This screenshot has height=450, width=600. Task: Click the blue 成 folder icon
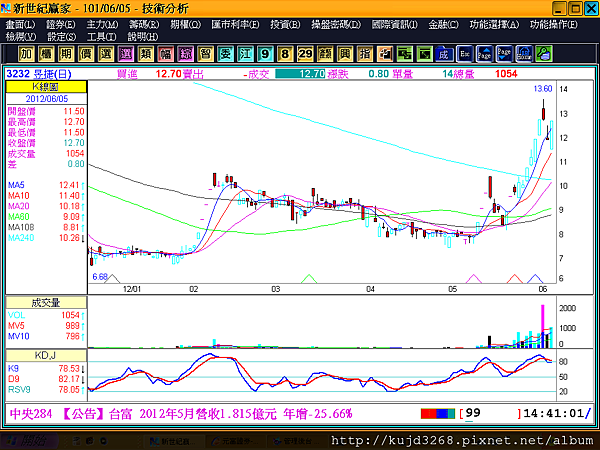tap(444, 54)
